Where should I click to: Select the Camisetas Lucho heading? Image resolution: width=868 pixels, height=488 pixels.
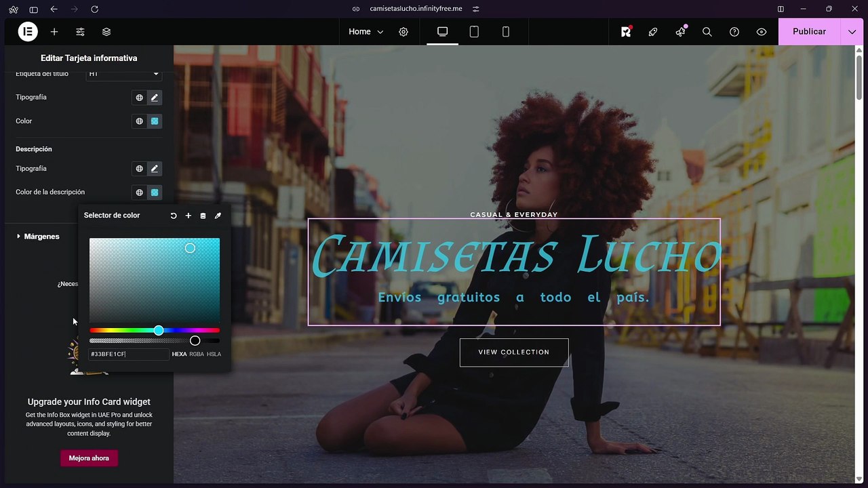pos(515,256)
